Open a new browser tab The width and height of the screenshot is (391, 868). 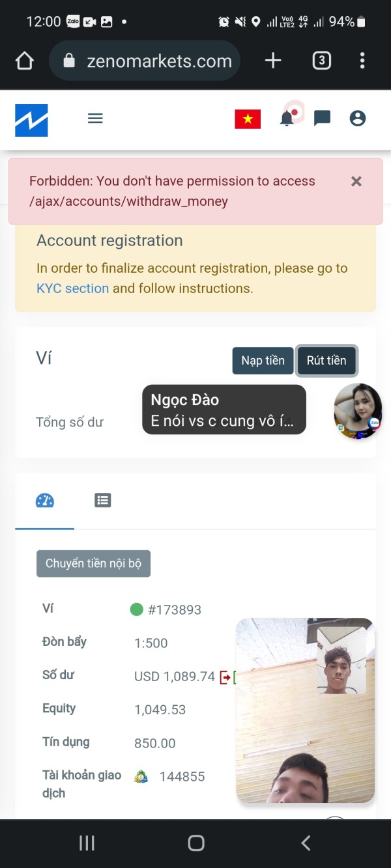[273, 61]
